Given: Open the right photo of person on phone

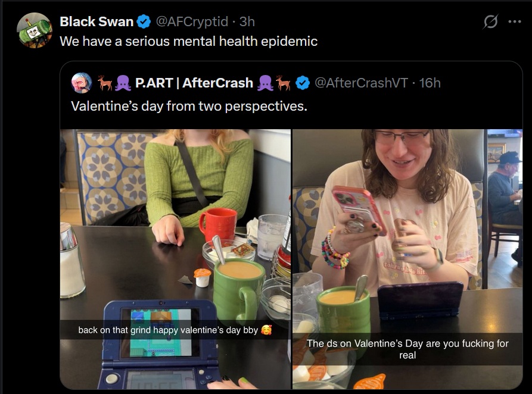Looking at the screenshot, I should [407, 259].
